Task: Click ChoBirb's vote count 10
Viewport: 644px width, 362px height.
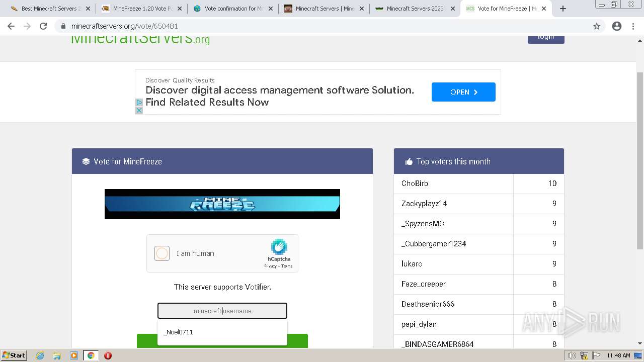Action: [x=552, y=184]
